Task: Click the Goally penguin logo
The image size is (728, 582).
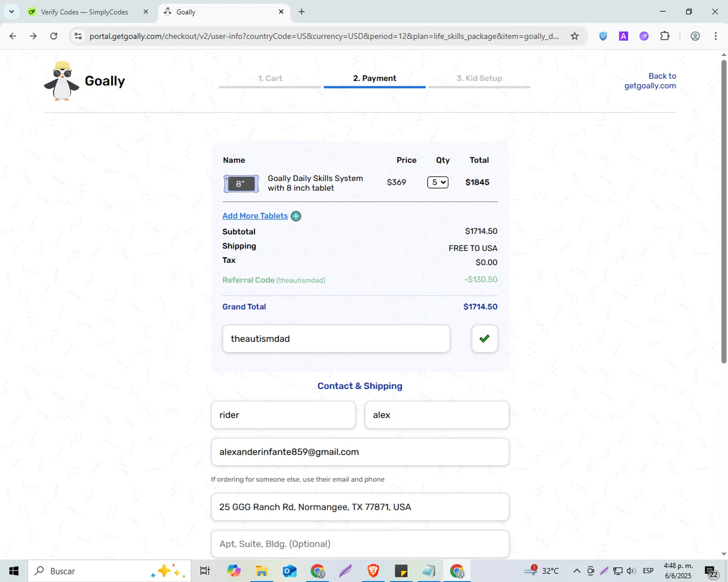Action: [62, 81]
